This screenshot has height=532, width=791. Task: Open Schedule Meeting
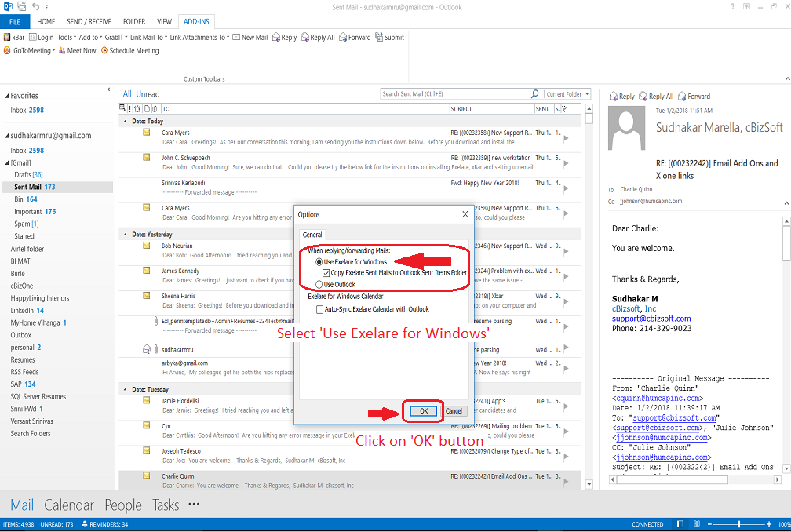click(130, 50)
